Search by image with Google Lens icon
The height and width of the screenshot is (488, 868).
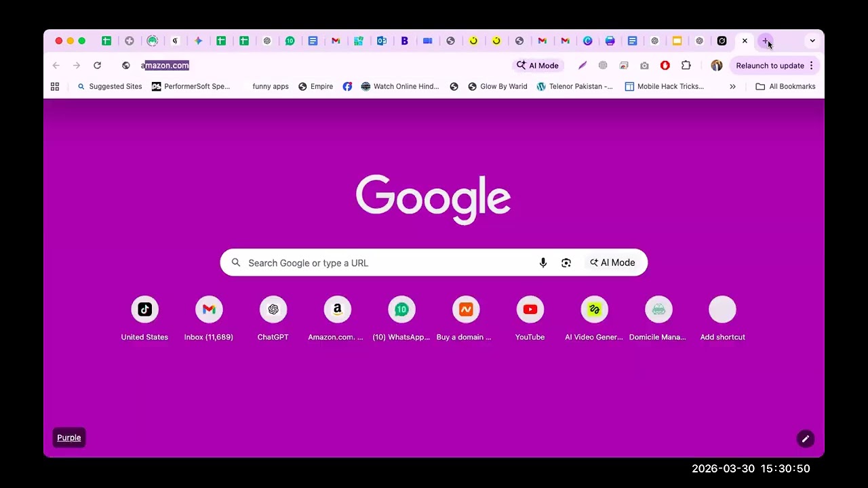(566, 263)
